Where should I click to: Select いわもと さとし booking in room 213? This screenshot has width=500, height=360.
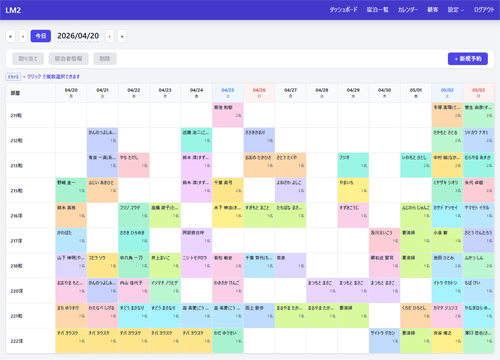click(x=416, y=165)
